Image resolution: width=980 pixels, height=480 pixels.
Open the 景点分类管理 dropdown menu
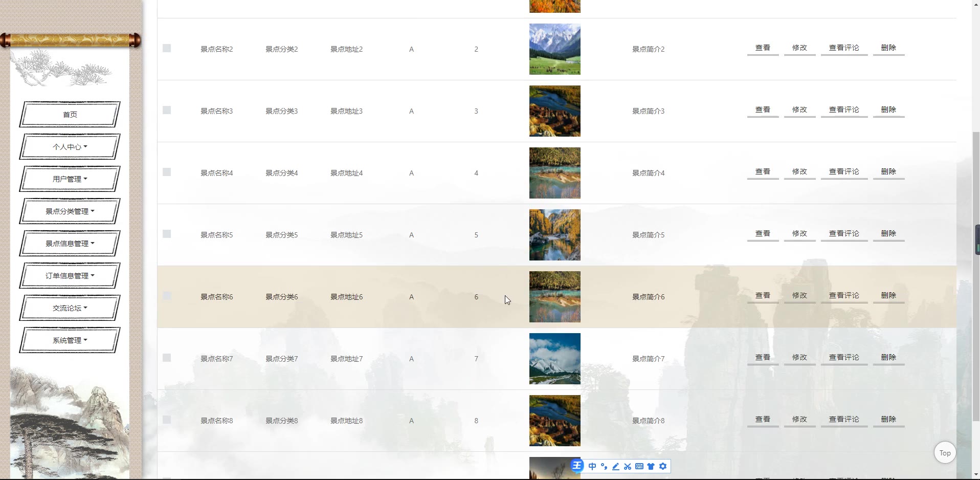pos(70,211)
